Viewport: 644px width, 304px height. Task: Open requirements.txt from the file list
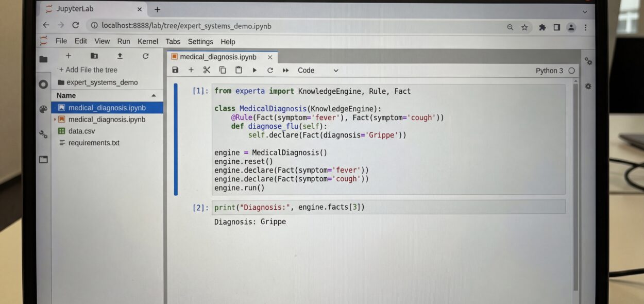94,143
